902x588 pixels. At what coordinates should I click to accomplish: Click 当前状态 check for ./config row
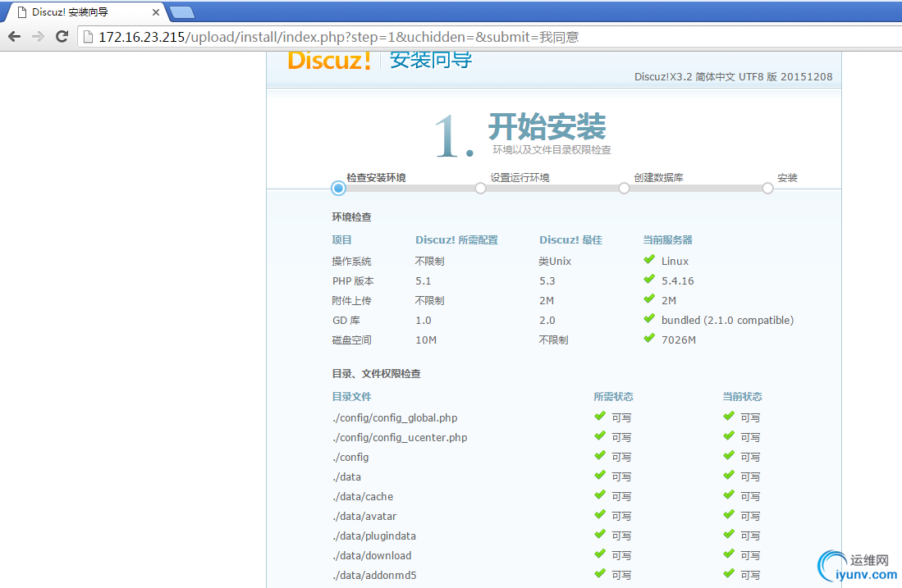tap(729, 454)
